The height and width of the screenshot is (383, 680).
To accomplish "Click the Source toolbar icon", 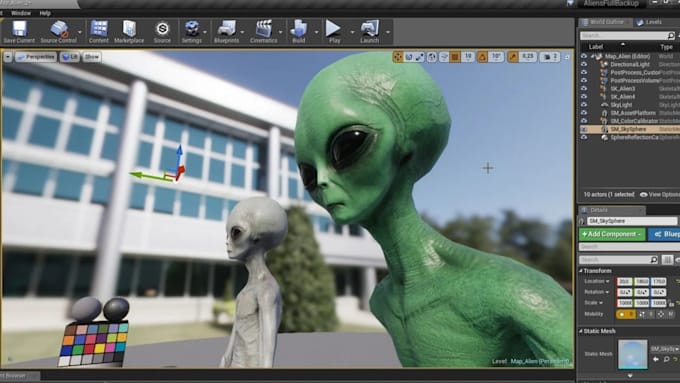I will tap(162, 32).
